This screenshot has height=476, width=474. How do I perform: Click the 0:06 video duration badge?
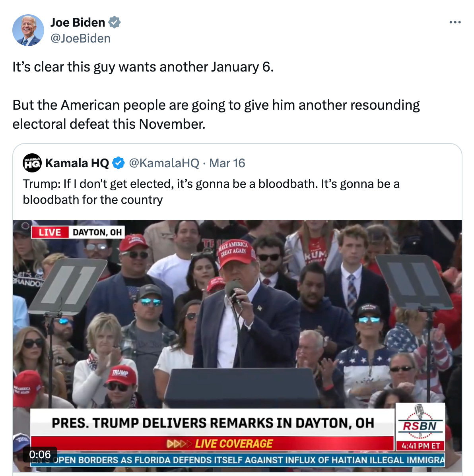click(x=40, y=455)
